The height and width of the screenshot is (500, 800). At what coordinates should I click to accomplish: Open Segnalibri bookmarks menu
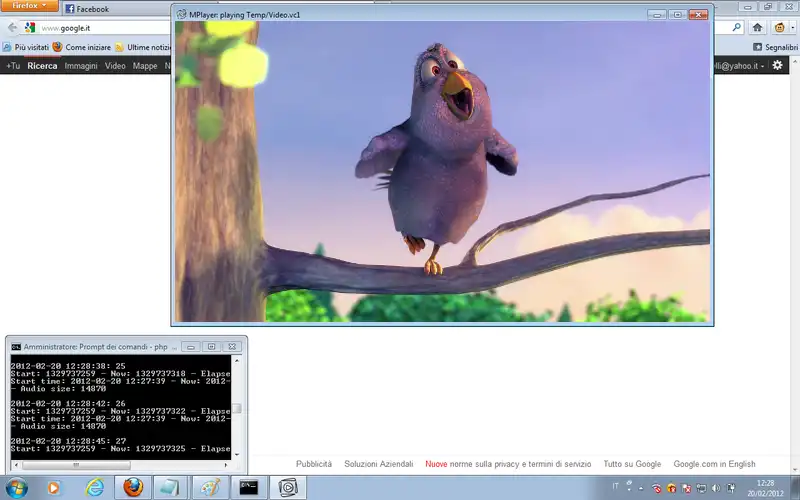click(x=776, y=47)
